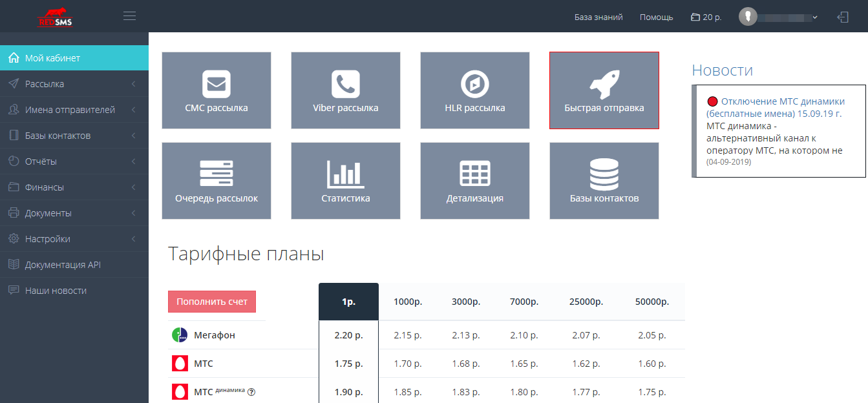Expand the Отчёты chevron
This screenshot has width=868, height=403.
(133, 161)
